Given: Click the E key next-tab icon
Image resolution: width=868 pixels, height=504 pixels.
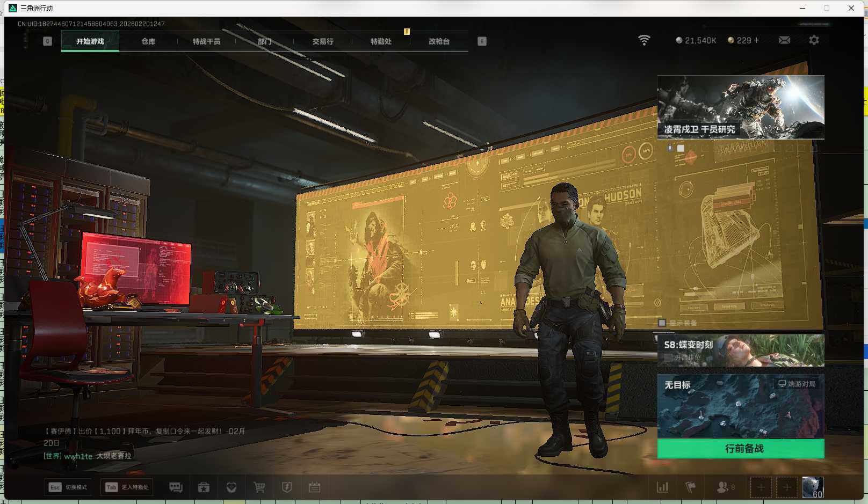Looking at the screenshot, I should [x=482, y=41].
